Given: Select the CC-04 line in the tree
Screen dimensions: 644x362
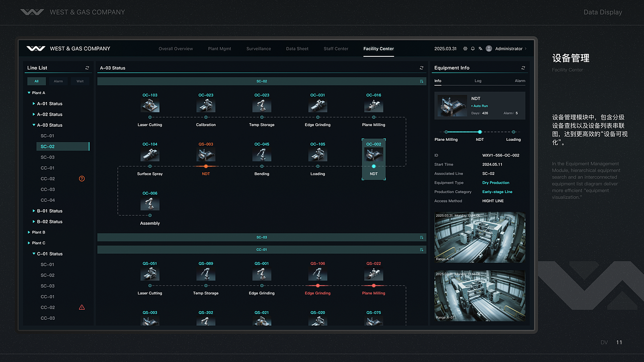Looking at the screenshot, I should pos(48,200).
